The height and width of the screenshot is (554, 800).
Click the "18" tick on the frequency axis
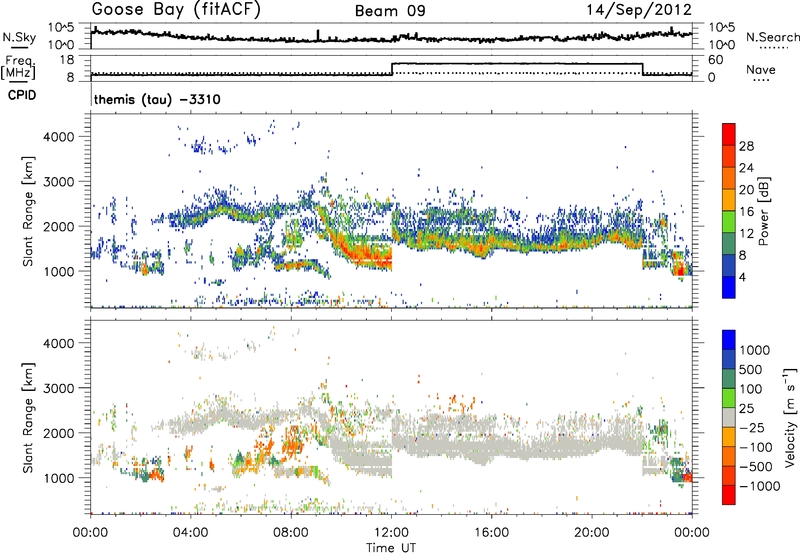coord(68,60)
